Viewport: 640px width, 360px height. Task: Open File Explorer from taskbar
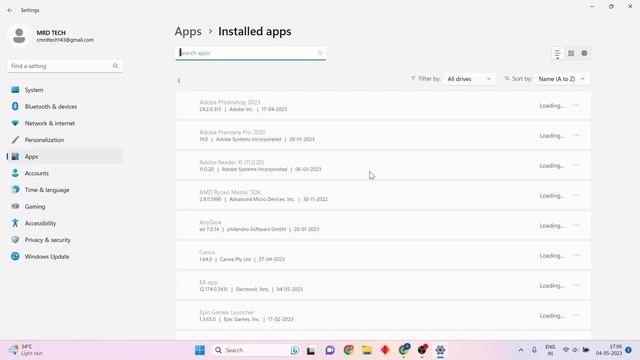tap(367, 350)
